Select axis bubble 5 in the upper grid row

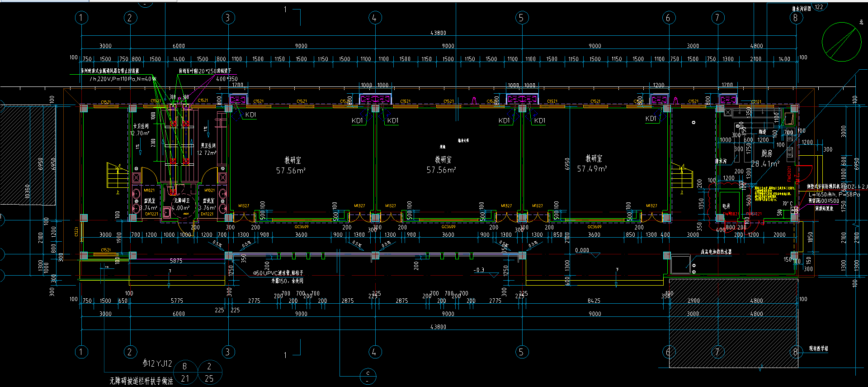pyautogui.click(x=522, y=18)
